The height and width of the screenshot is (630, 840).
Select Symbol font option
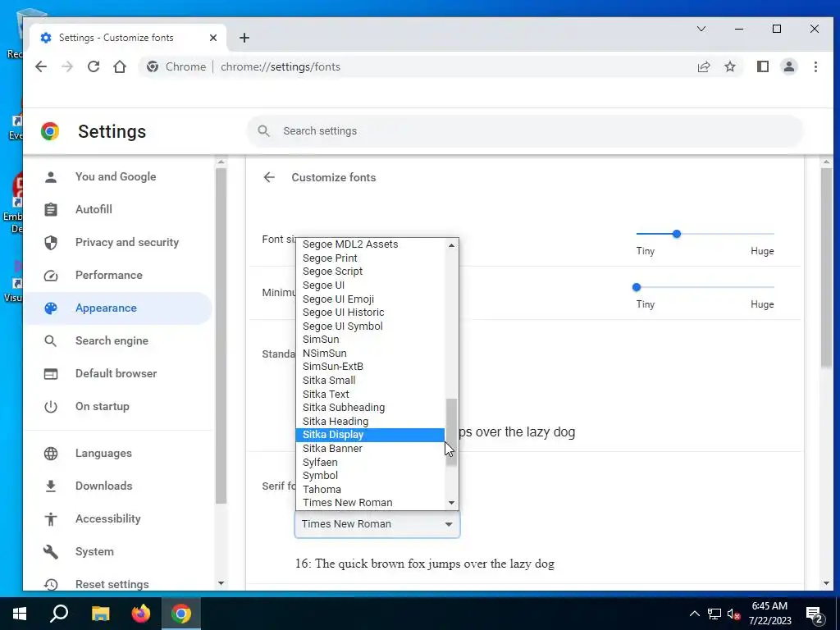point(370,475)
